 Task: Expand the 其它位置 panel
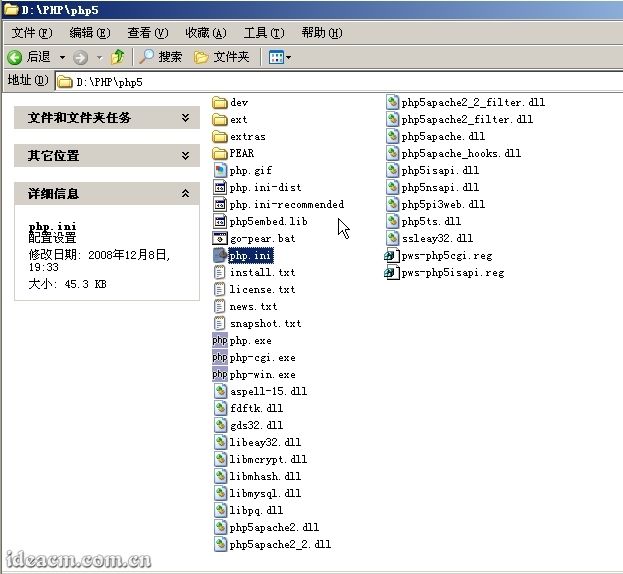coord(185,156)
